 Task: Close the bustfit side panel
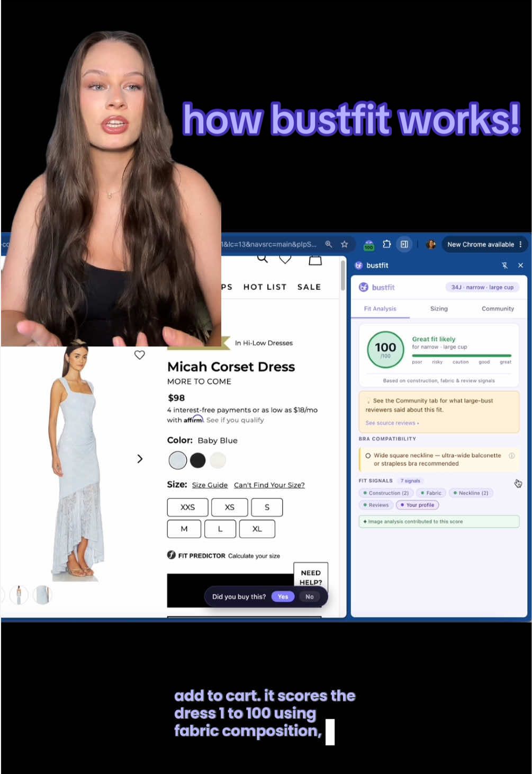(x=520, y=265)
